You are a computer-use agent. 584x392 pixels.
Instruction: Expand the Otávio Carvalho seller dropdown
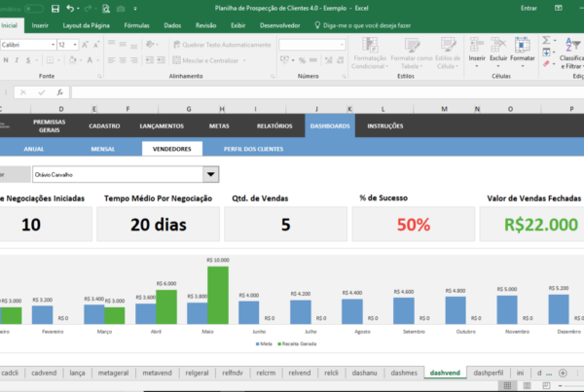[x=210, y=174]
